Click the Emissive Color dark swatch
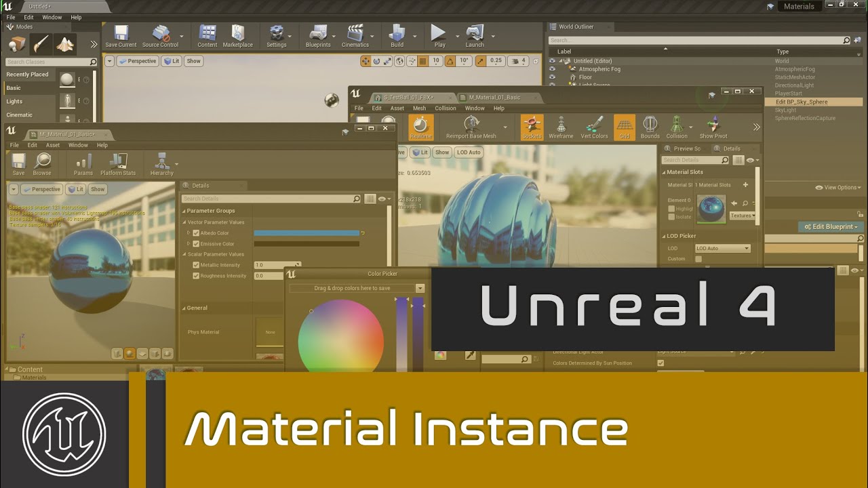 point(307,244)
